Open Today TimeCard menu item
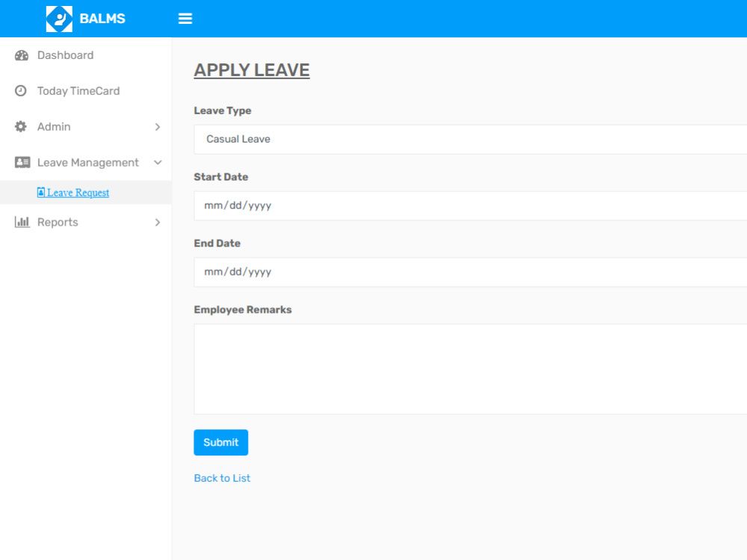 point(86,91)
